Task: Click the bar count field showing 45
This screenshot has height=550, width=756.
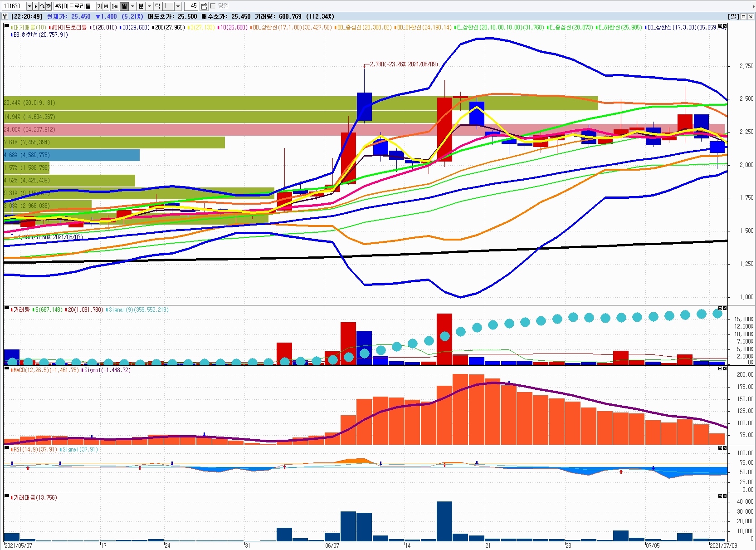Action: 191,6
